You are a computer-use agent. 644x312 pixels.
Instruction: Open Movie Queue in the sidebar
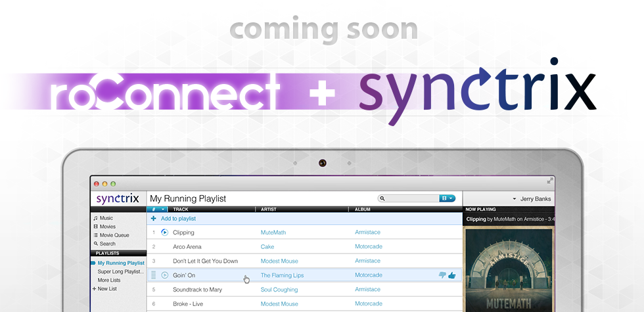click(114, 235)
